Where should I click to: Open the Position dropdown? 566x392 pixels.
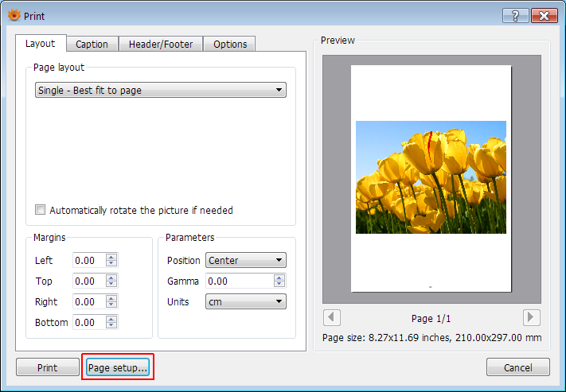coord(246,260)
